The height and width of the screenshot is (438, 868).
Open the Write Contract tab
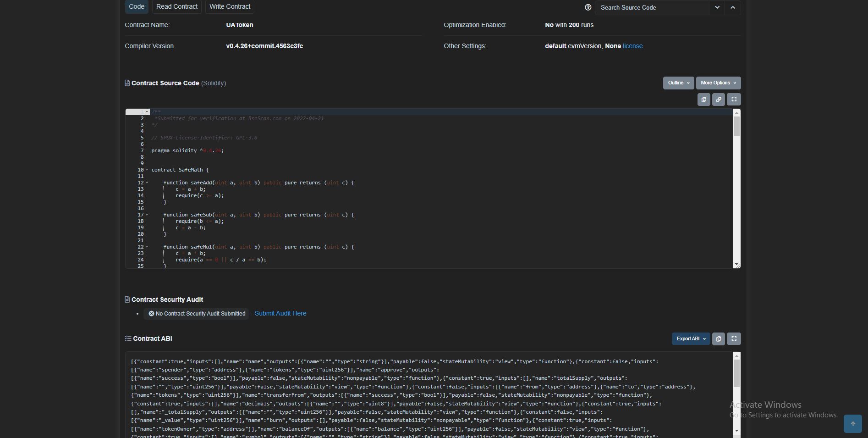(x=230, y=6)
